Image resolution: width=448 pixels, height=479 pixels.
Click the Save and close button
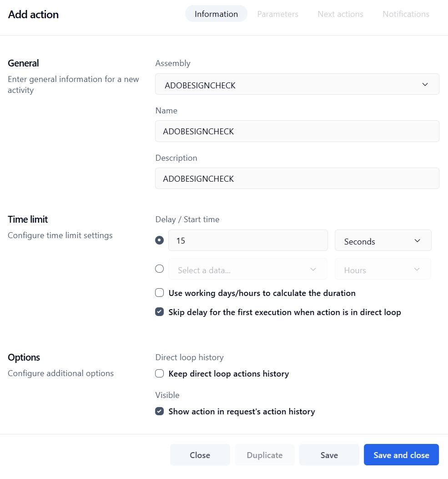(401, 455)
